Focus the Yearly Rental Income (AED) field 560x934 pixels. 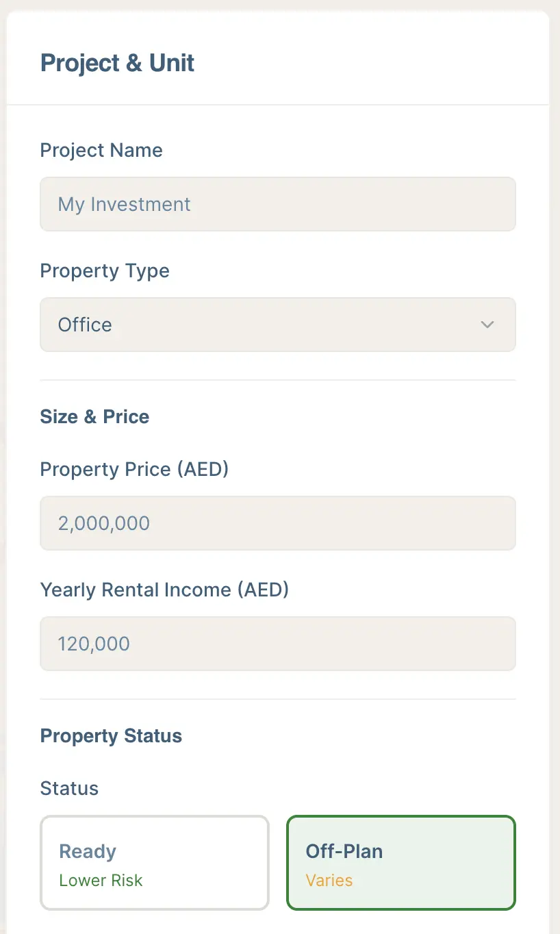click(277, 644)
